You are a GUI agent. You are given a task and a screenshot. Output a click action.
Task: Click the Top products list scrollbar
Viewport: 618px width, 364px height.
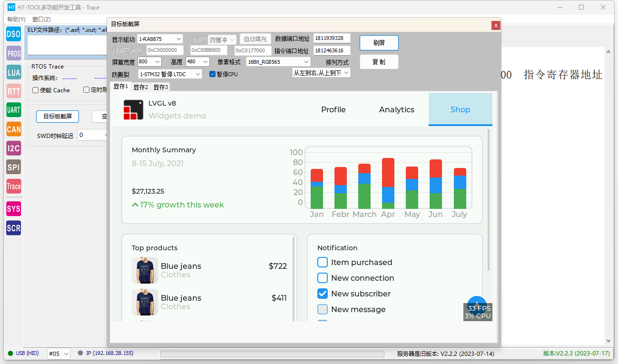point(294,278)
